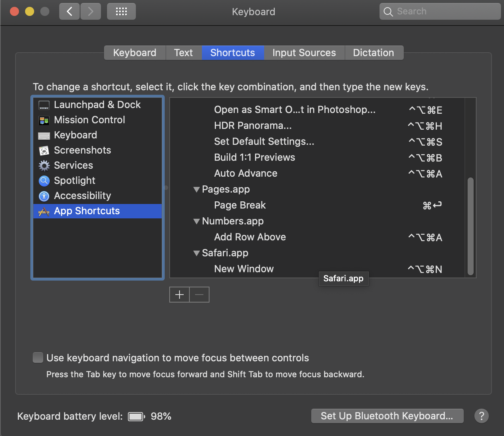504x436 pixels.
Task: Click key combination for Page Break
Action: click(x=432, y=205)
